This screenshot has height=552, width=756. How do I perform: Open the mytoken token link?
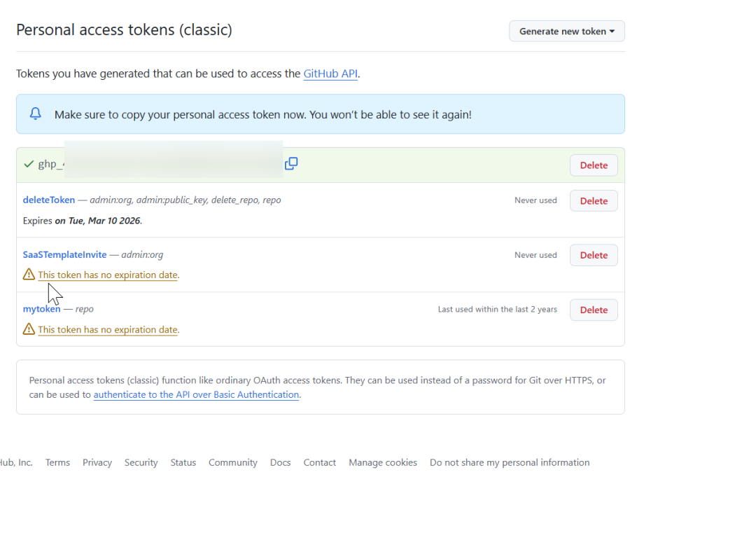pyautogui.click(x=41, y=309)
